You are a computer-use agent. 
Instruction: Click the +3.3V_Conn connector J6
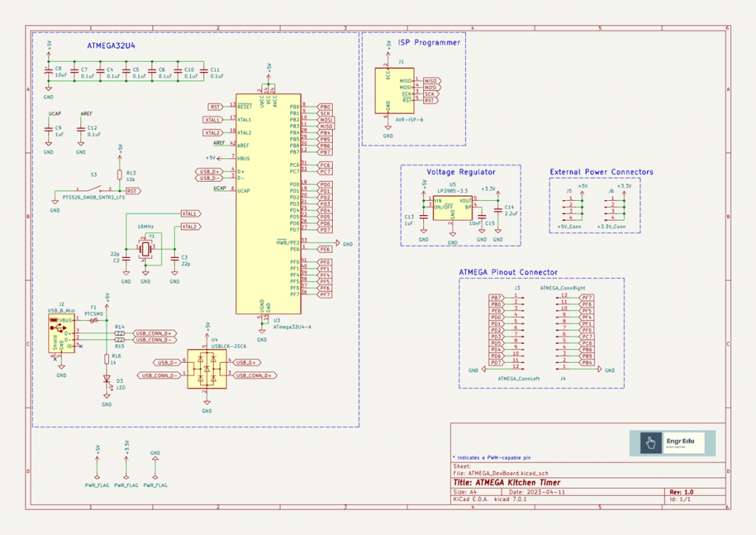coord(616,207)
